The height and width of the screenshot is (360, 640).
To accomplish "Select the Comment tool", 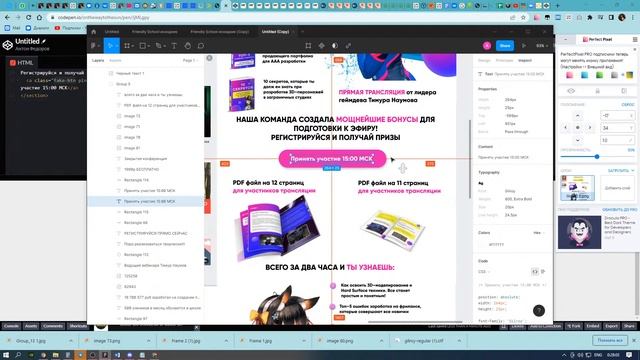I will click(x=200, y=46).
